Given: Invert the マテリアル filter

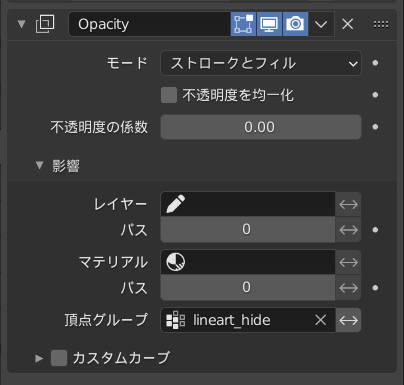Looking at the screenshot, I should [x=348, y=262].
